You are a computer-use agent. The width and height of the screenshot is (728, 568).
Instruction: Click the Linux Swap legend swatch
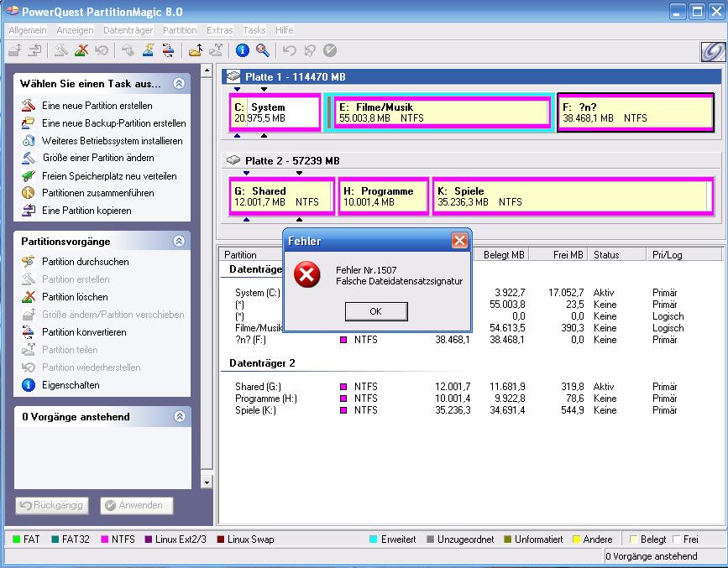pos(221,539)
